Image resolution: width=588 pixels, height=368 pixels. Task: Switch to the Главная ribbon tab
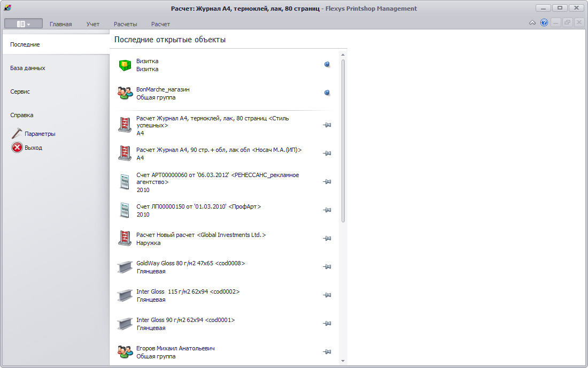[61, 24]
